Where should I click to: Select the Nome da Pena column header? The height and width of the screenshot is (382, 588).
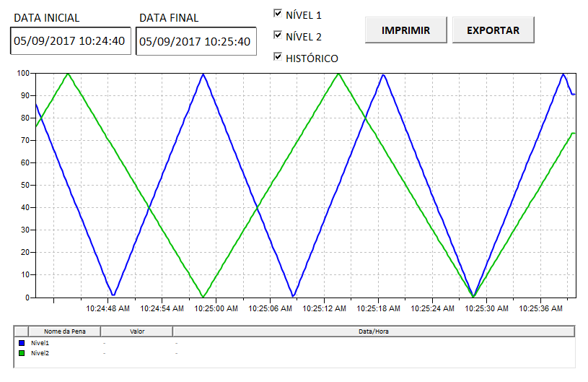coord(65,331)
